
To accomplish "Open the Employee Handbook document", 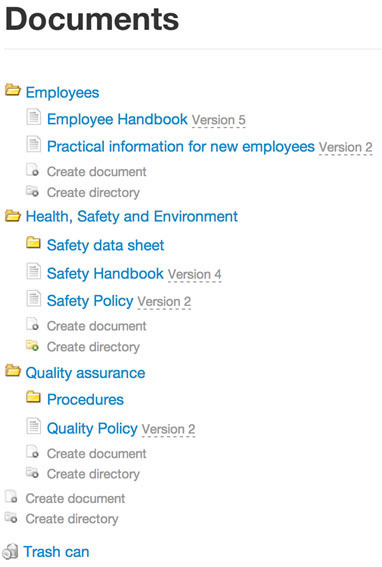I will [x=117, y=119].
